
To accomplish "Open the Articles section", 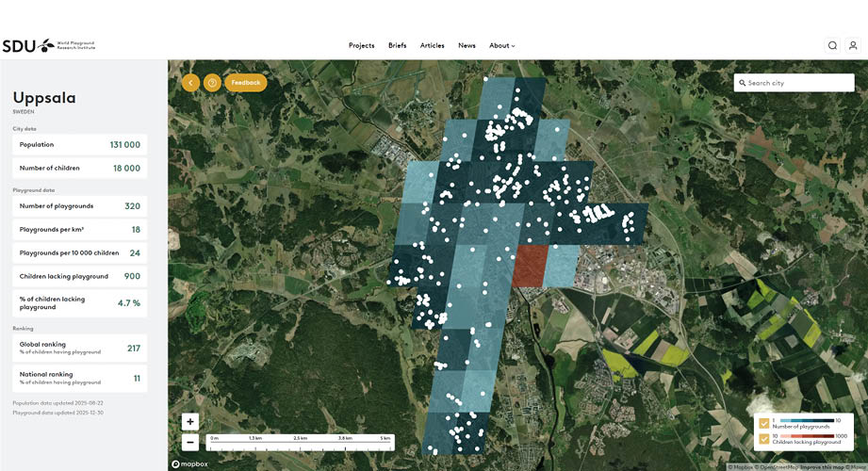I will point(432,45).
